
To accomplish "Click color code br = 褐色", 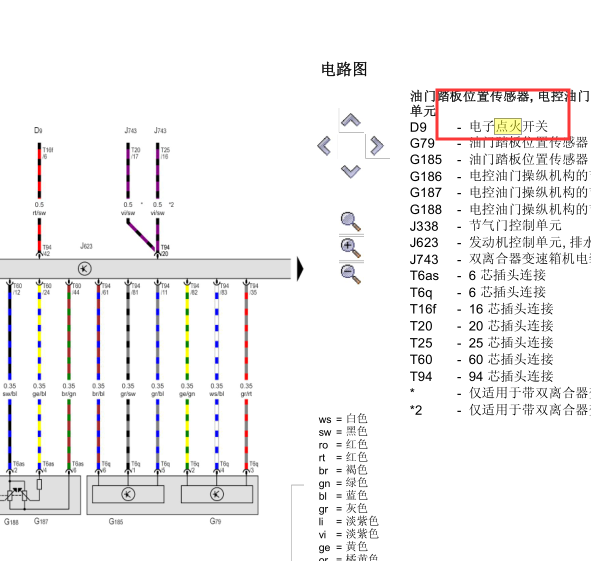I will pos(343,471).
